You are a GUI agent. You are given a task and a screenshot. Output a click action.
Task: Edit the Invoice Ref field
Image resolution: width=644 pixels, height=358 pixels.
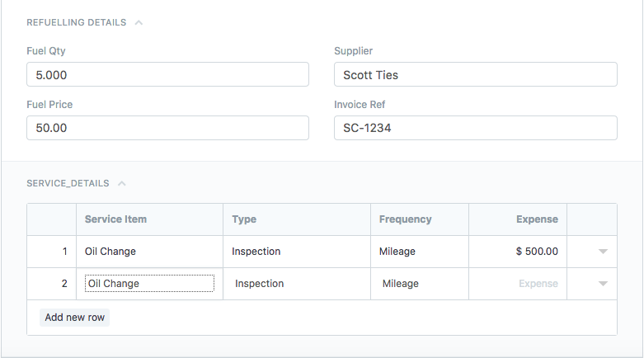point(475,128)
